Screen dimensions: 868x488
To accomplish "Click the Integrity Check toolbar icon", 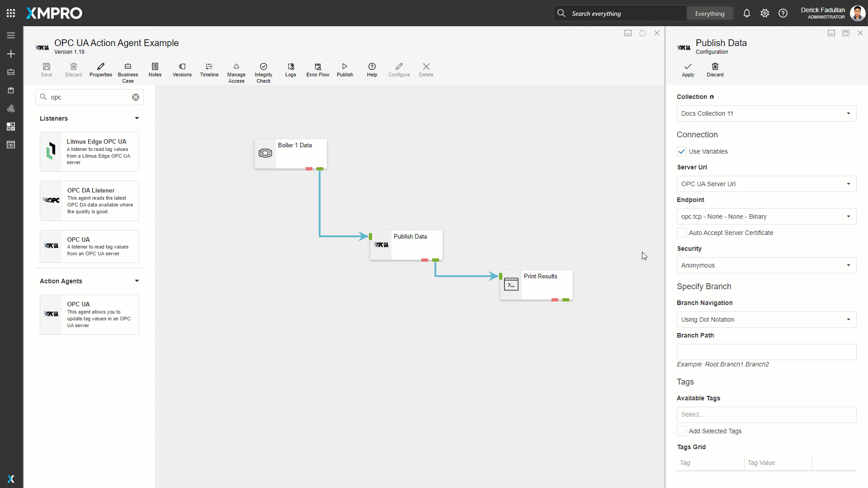I will tap(264, 67).
